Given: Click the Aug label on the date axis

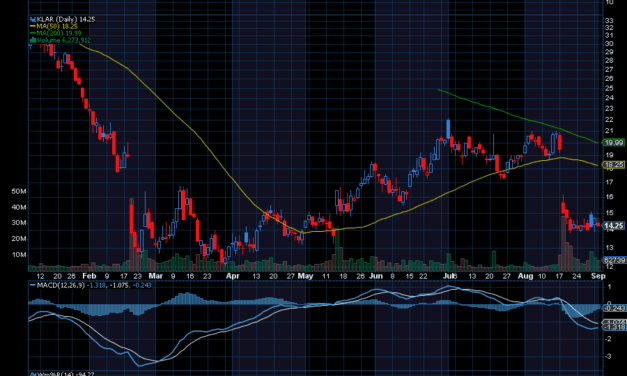Looking at the screenshot, I should coord(525,276).
